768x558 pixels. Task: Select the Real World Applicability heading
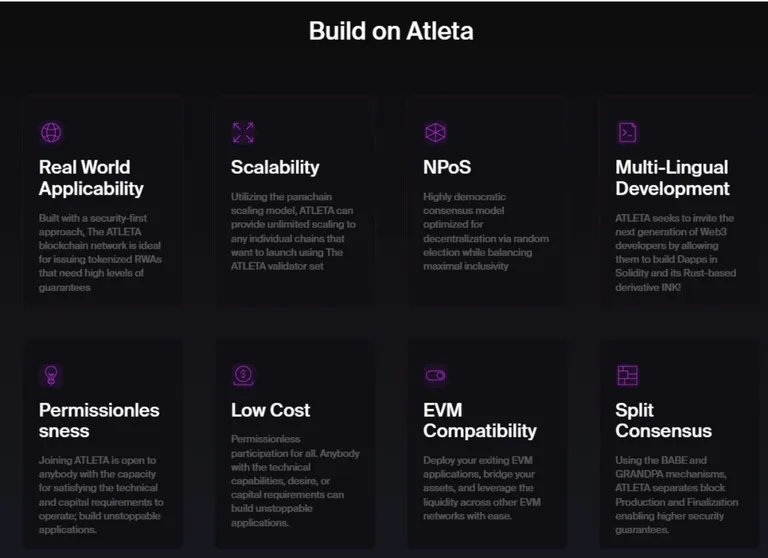[91, 178]
